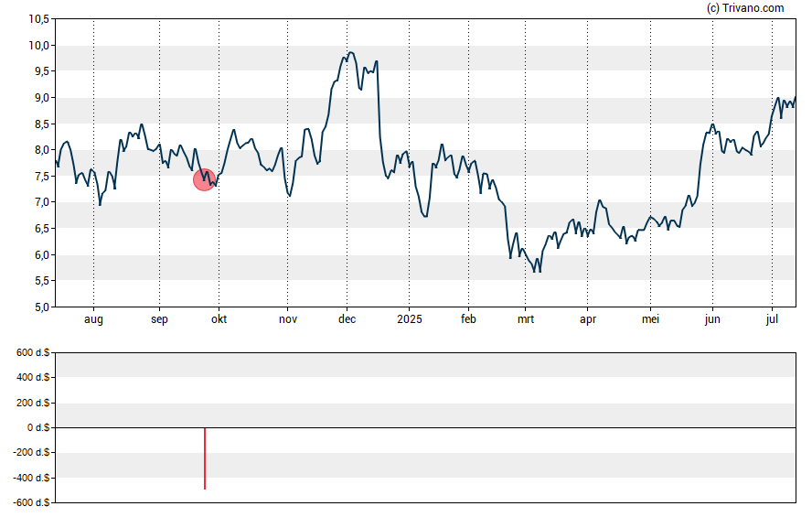Click the '200 d.$' axis label

[x=33, y=403]
